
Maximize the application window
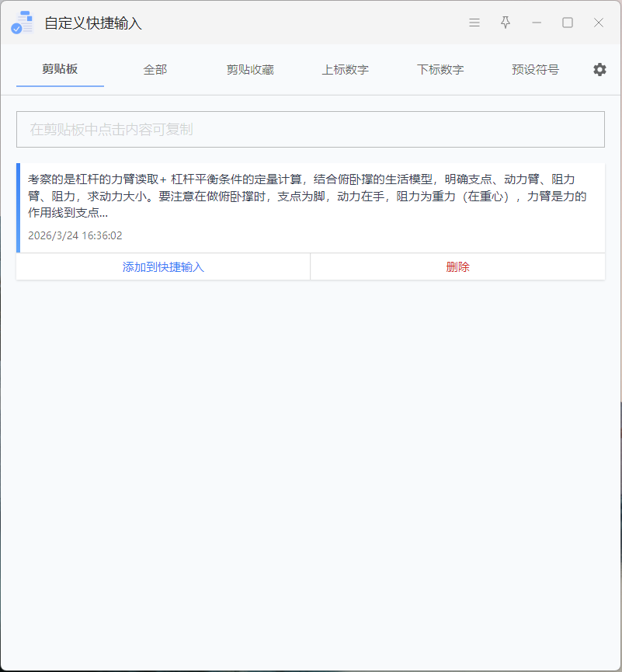coord(568,23)
